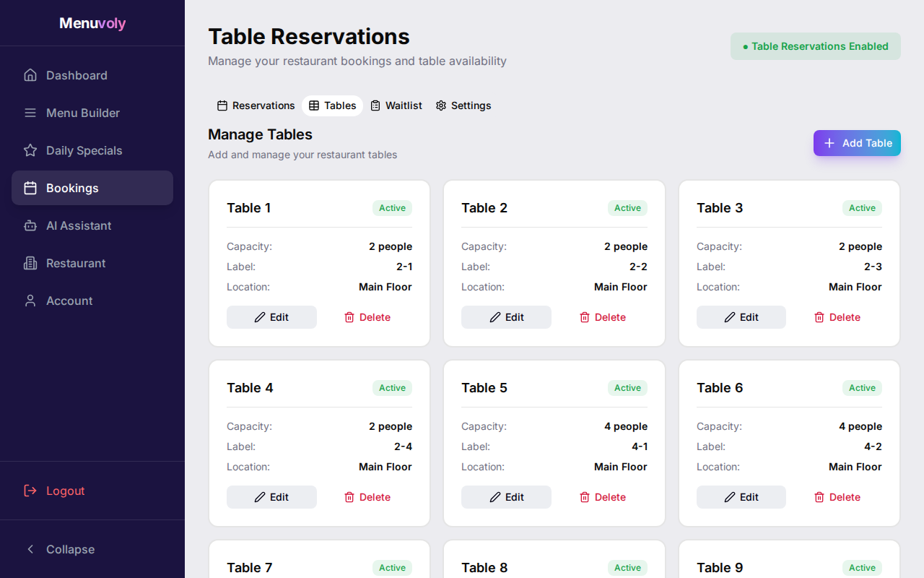Click the pencil icon on Table 1
The image size is (924, 578).
point(260,317)
